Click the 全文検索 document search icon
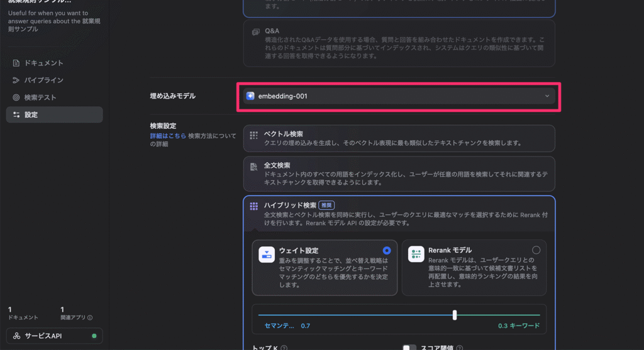 [254, 167]
